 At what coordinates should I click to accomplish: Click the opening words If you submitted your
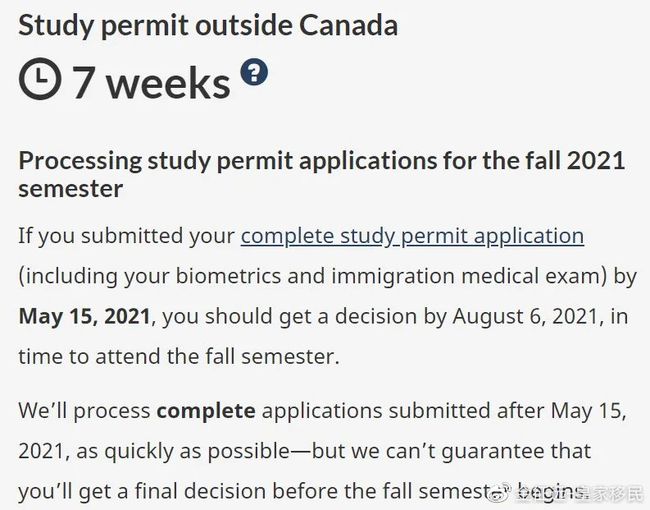point(126,236)
